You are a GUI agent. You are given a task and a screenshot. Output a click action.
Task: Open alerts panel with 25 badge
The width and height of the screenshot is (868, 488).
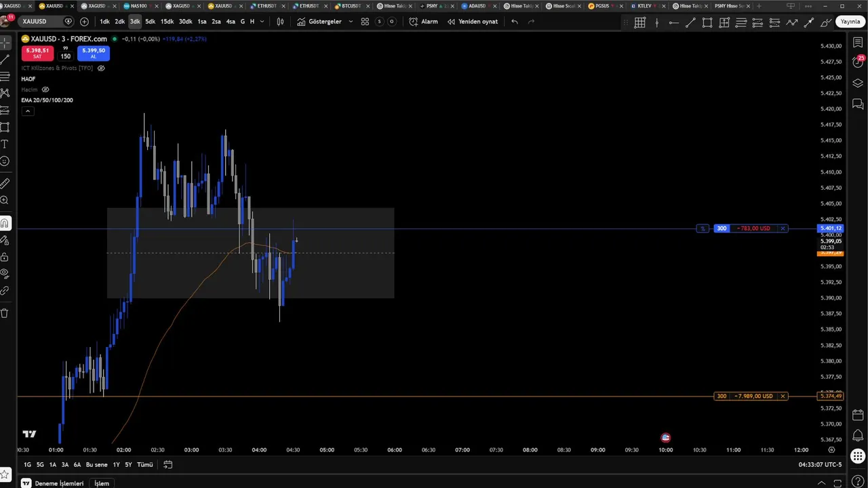pyautogui.click(x=858, y=62)
